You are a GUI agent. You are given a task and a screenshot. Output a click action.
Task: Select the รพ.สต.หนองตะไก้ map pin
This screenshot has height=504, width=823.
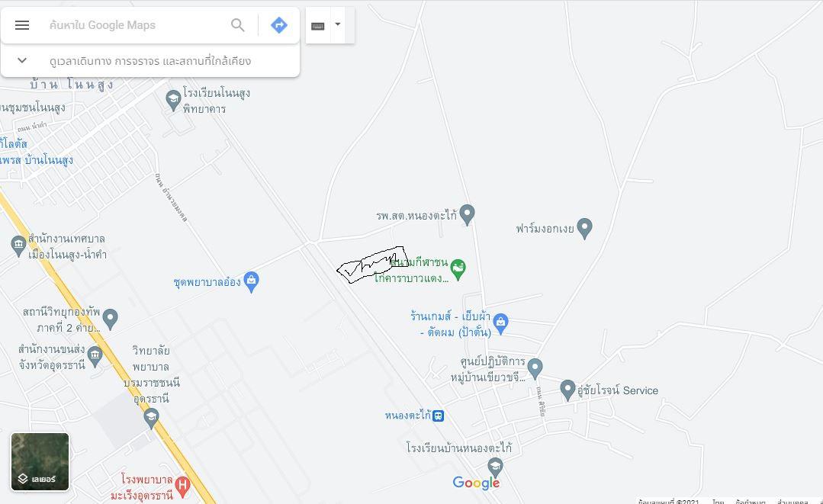coord(467,214)
